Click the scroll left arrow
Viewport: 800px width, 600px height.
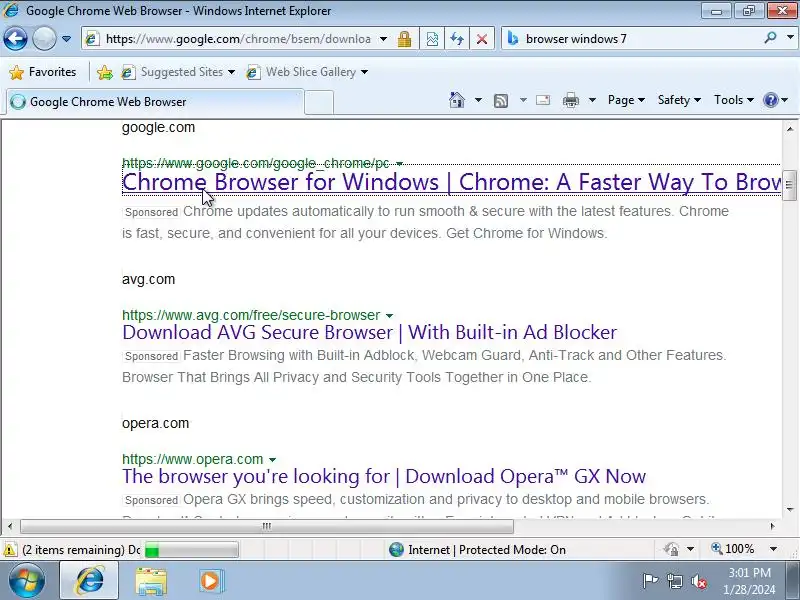[x=10, y=526]
